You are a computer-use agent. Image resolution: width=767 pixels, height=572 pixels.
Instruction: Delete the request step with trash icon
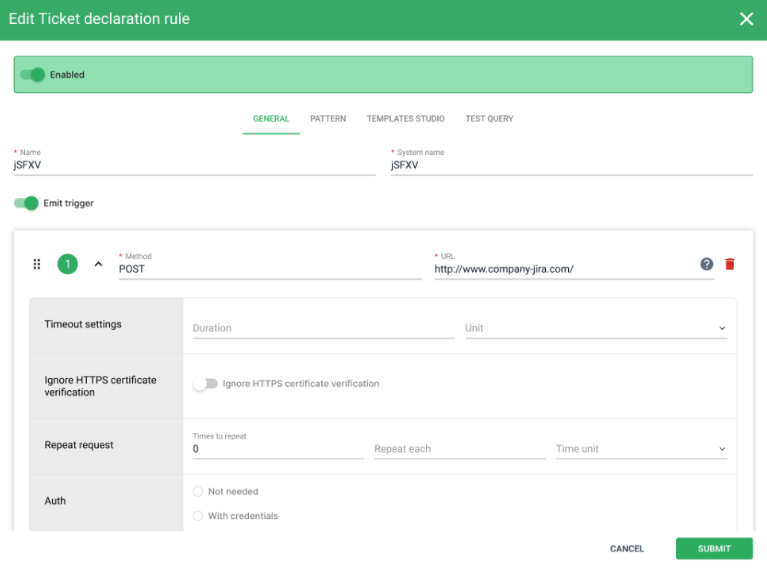coord(730,264)
